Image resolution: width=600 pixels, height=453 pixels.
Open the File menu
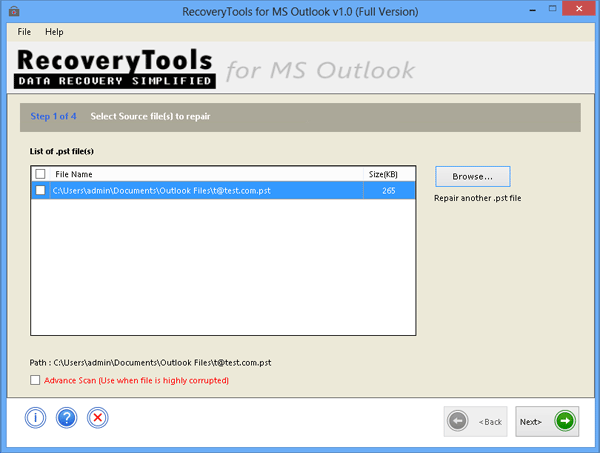[x=24, y=32]
